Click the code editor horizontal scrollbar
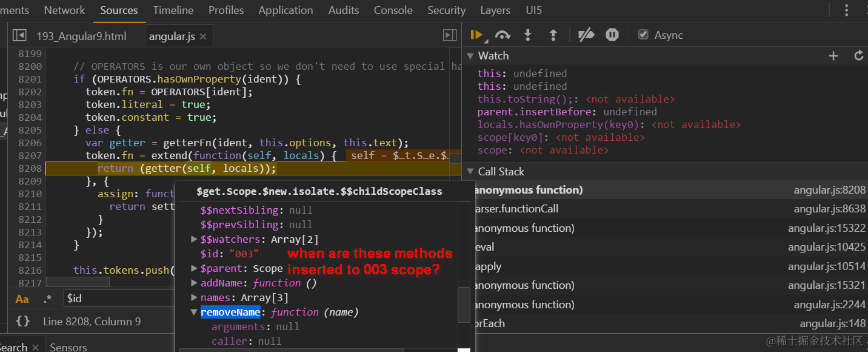This screenshot has width=868, height=352. coord(78,282)
